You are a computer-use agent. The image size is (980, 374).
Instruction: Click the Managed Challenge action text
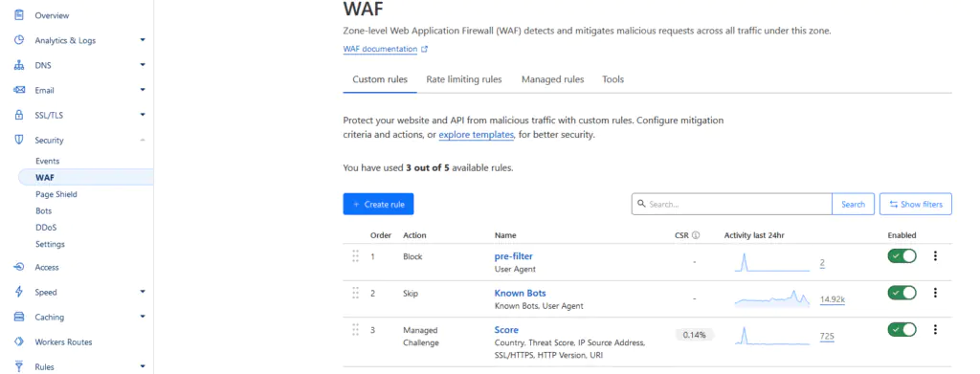pos(421,337)
